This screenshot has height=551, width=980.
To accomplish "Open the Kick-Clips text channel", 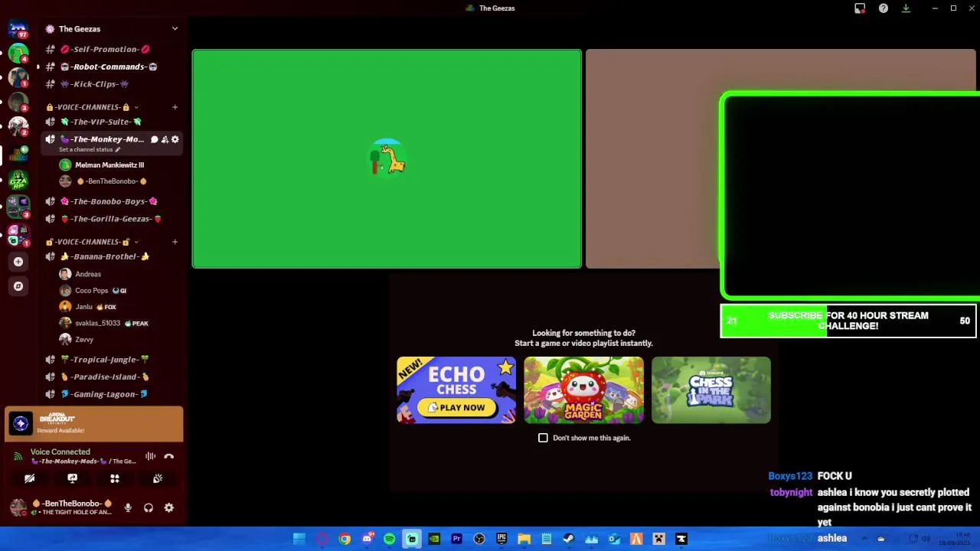I will (x=112, y=84).
